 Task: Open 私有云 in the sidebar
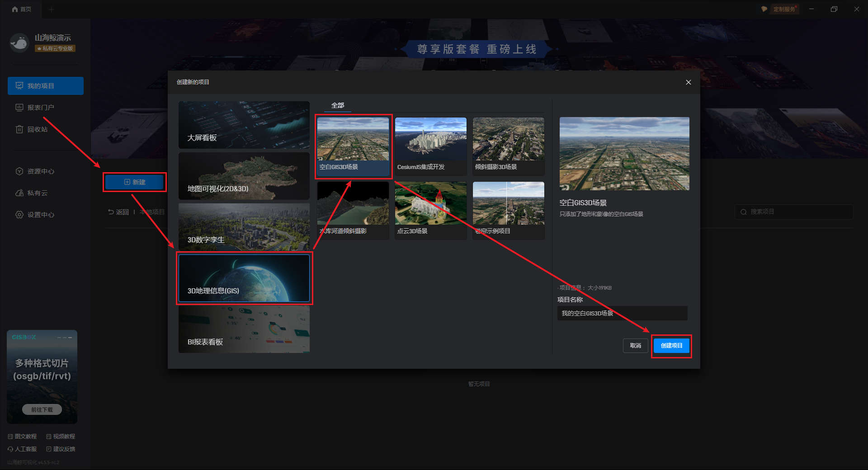(46, 193)
